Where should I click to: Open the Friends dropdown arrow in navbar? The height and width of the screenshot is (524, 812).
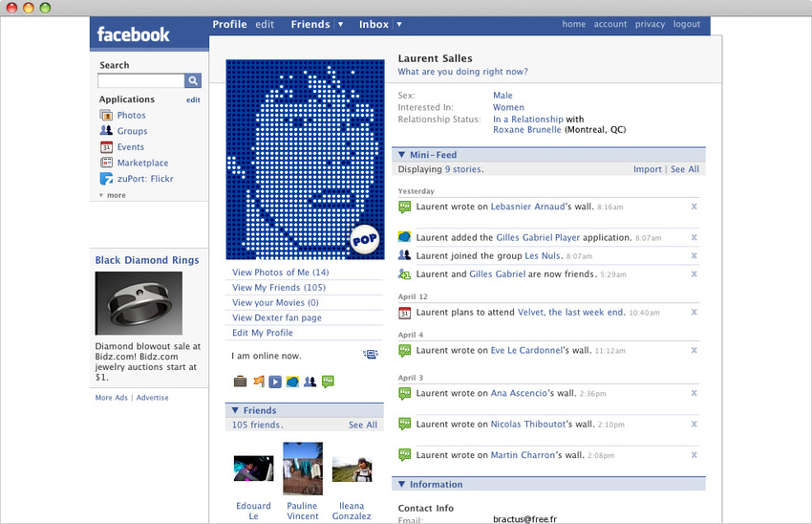coord(340,24)
